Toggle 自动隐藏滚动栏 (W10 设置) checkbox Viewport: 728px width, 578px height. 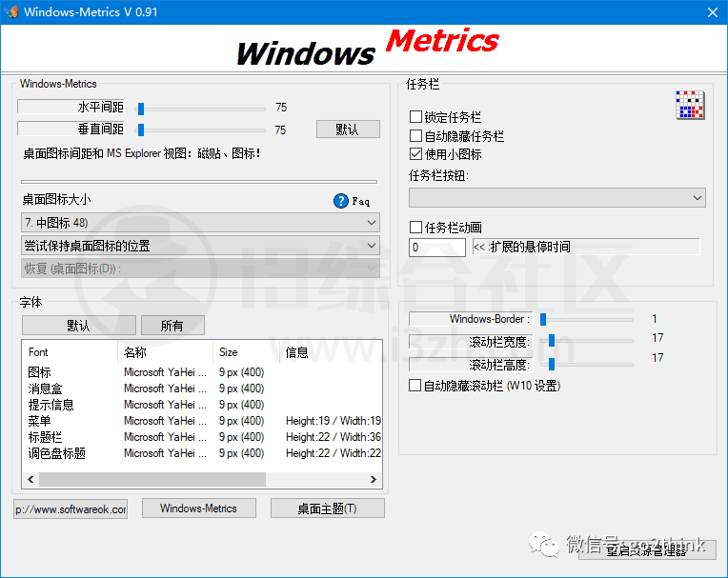[x=415, y=386]
